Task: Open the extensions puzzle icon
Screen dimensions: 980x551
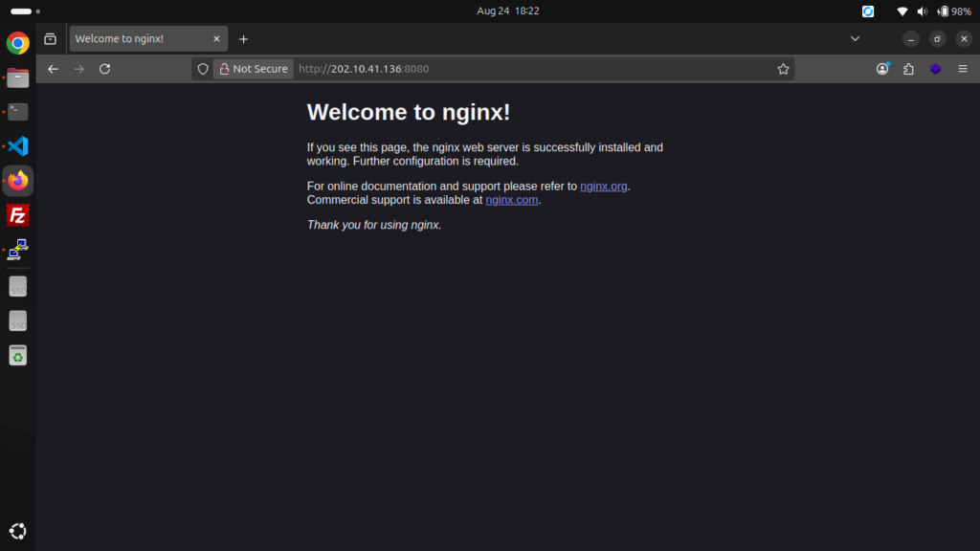Action: click(x=908, y=69)
